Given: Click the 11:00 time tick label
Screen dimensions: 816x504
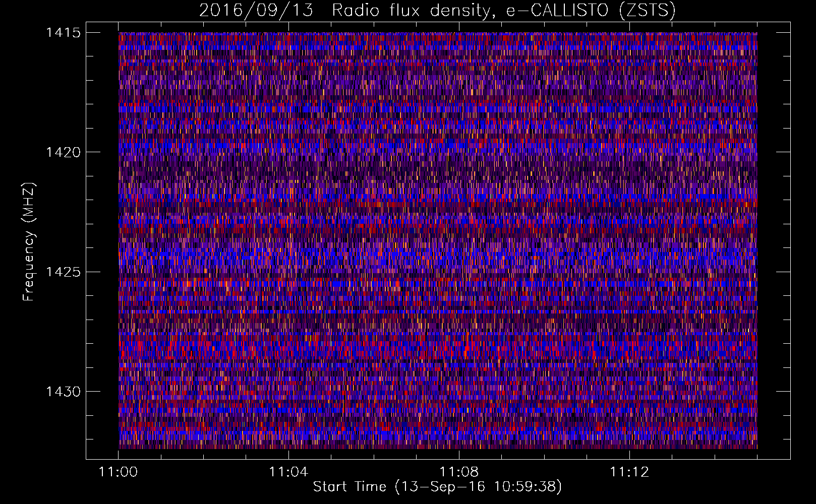Looking at the screenshot, I should pyautogui.click(x=119, y=472).
